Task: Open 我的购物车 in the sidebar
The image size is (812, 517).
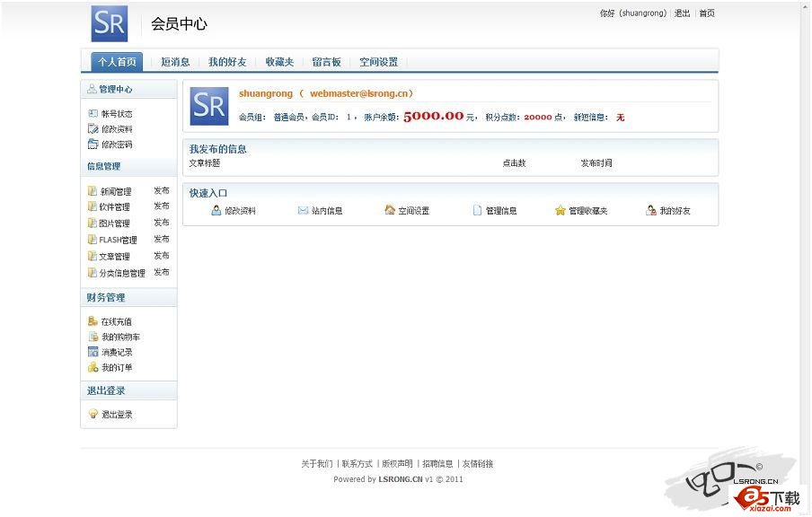Action: pyautogui.click(x=120, y=337)
